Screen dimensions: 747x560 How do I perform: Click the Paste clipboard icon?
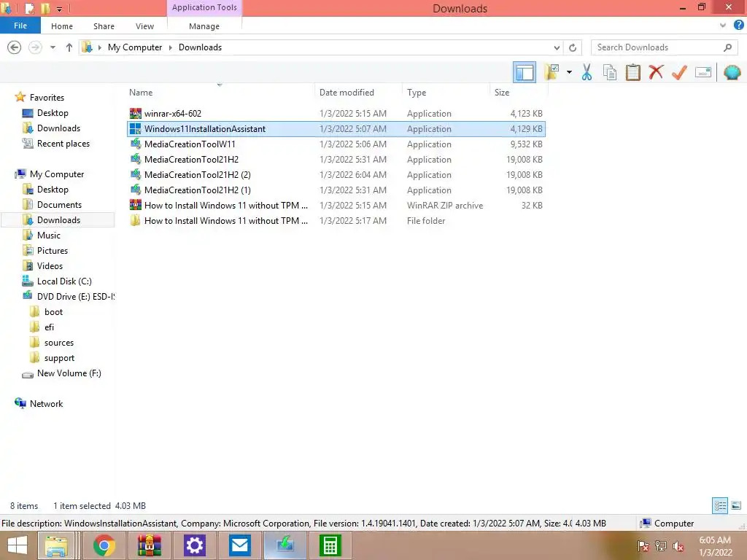click(x=632, y=72)
